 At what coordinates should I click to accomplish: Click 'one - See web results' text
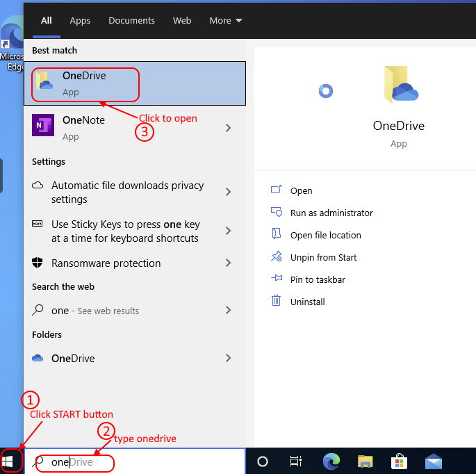pos(95,311)
